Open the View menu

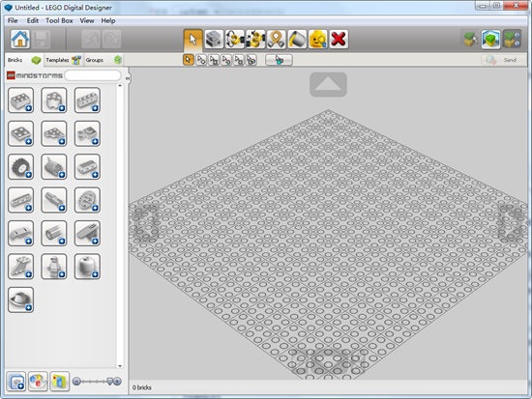coord(87,20)
